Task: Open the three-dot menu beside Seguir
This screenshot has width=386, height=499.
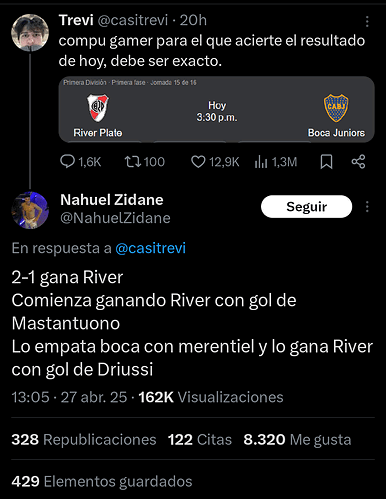Action: click(367, 207)
